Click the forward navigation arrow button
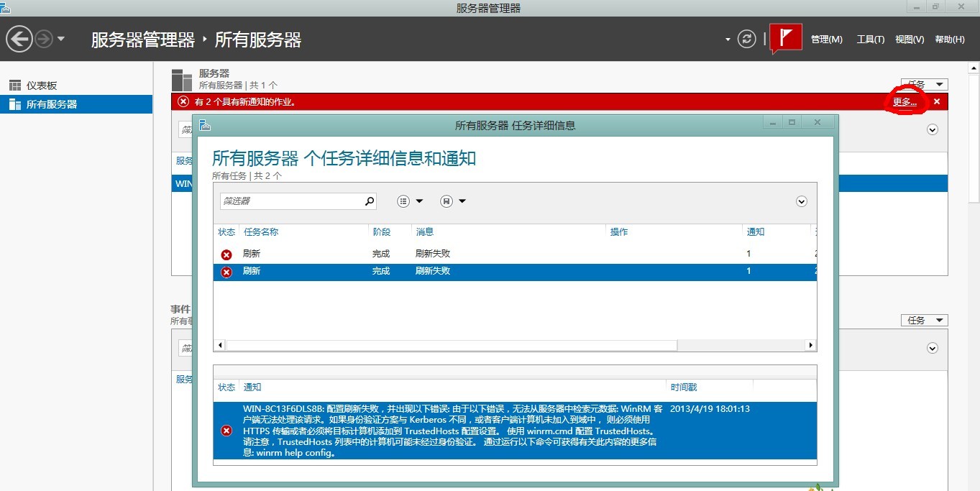The width and height of the screenshot is (980, 491). click(44, 39)
